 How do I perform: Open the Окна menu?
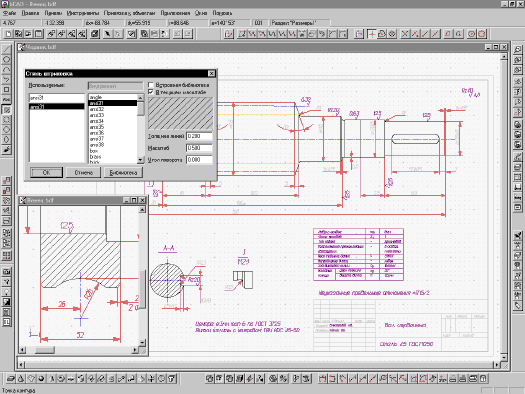(x=201, y=13)
